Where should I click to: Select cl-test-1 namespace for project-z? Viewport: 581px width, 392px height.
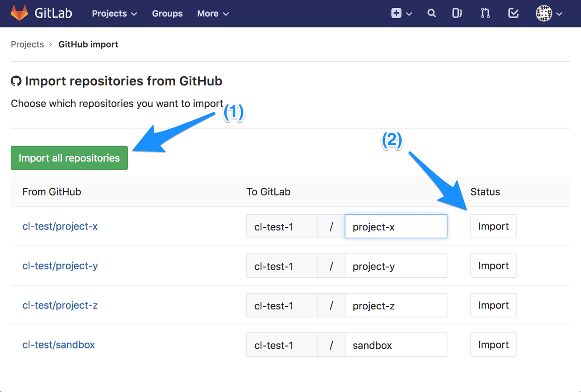(x=282, y=305)
